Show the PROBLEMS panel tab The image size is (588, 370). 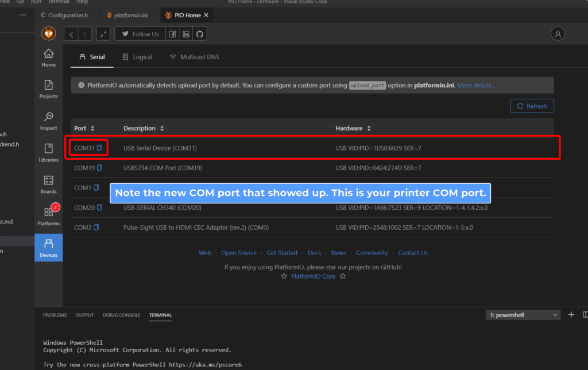point(55,315)
